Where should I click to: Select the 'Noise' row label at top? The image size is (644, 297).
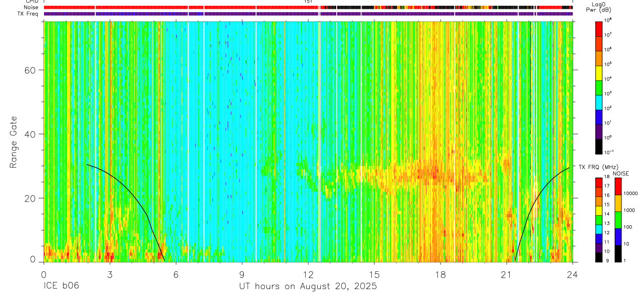(32, 8)
